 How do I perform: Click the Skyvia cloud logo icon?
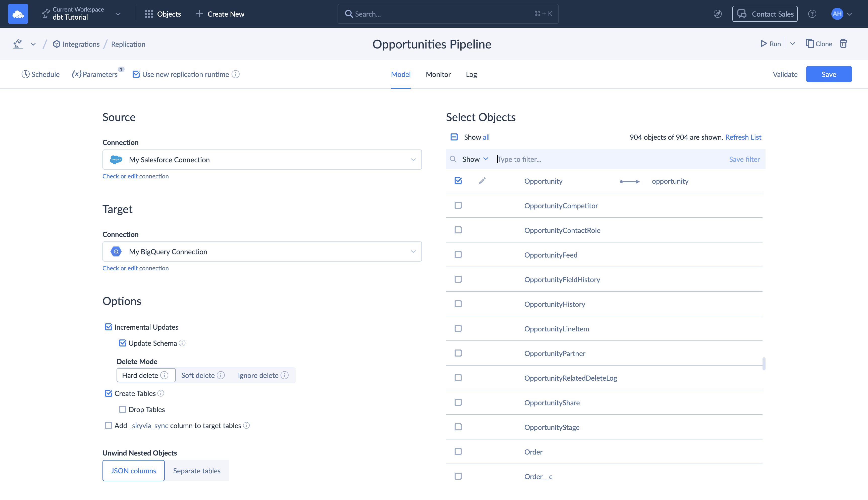tap(18, 14)
